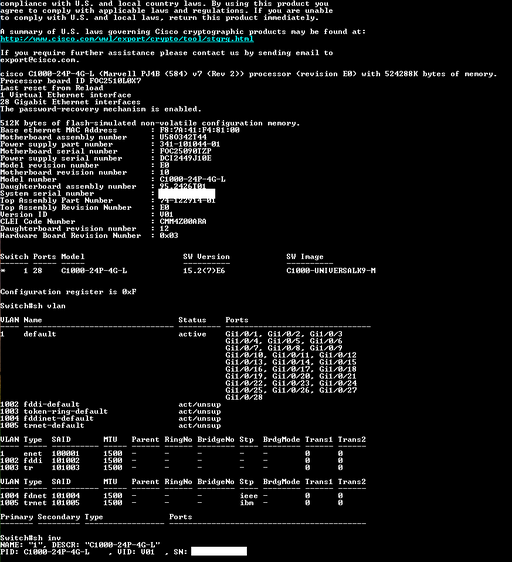The image size is (512, 562).
Task: Select the 'Configuration register is 0xF' line
Action: click(68, 292)
